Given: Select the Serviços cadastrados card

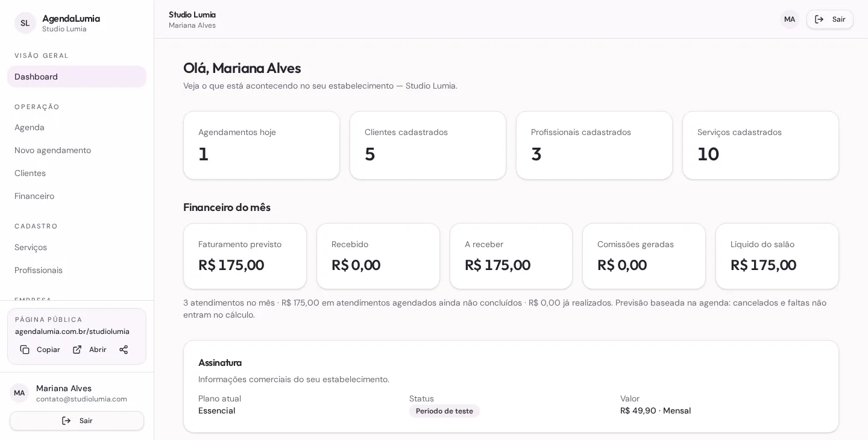Looking at the screenshot, I should pos(761,145).
